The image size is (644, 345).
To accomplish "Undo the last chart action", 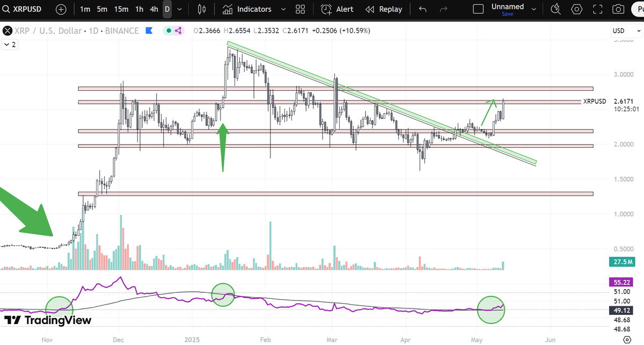I will pos(423,9).
